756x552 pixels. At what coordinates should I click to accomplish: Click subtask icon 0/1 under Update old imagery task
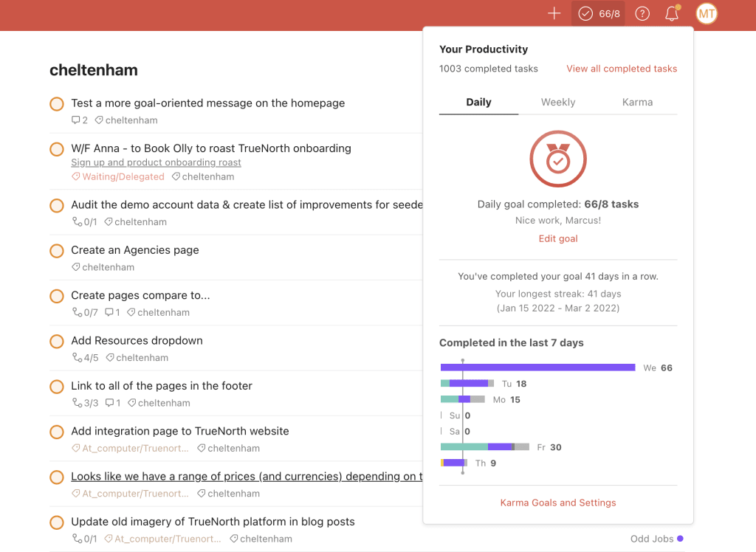(77, 539)
